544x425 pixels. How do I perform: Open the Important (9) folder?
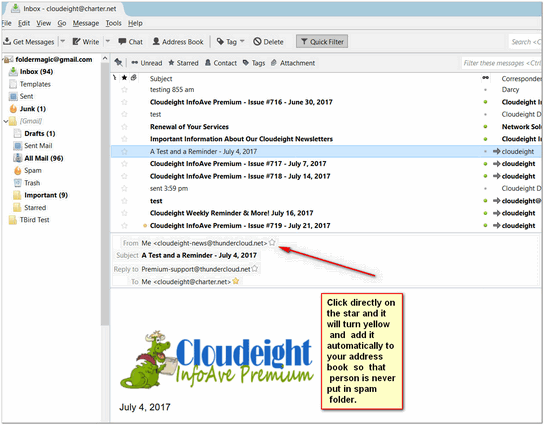45,195
